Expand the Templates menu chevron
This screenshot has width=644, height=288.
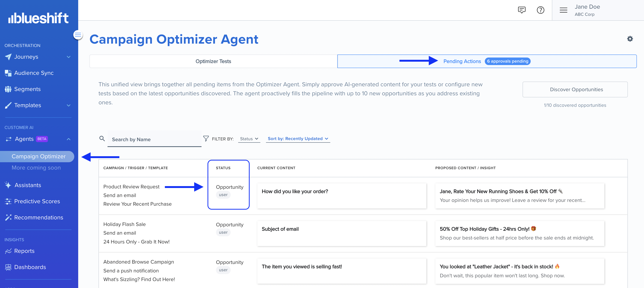68,105
